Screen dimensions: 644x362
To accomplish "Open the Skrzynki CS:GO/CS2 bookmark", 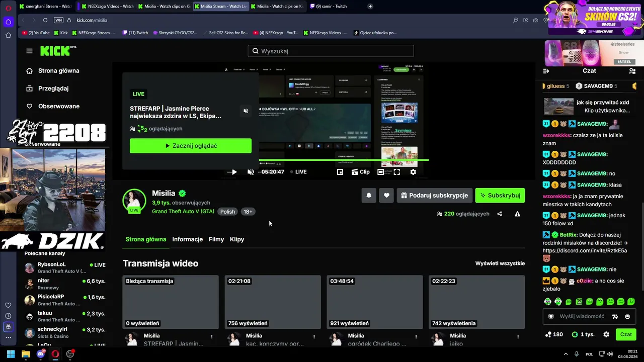I will point(174,33).
